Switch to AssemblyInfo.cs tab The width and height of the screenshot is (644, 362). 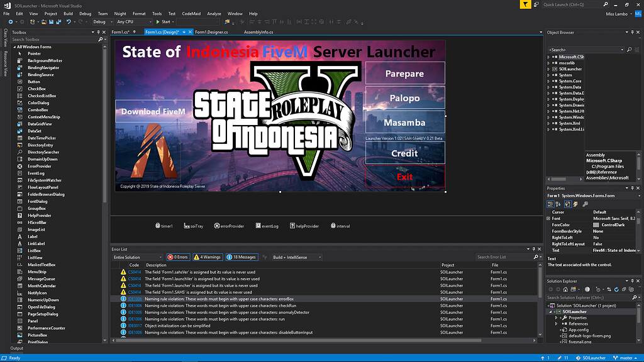point(258,32)
